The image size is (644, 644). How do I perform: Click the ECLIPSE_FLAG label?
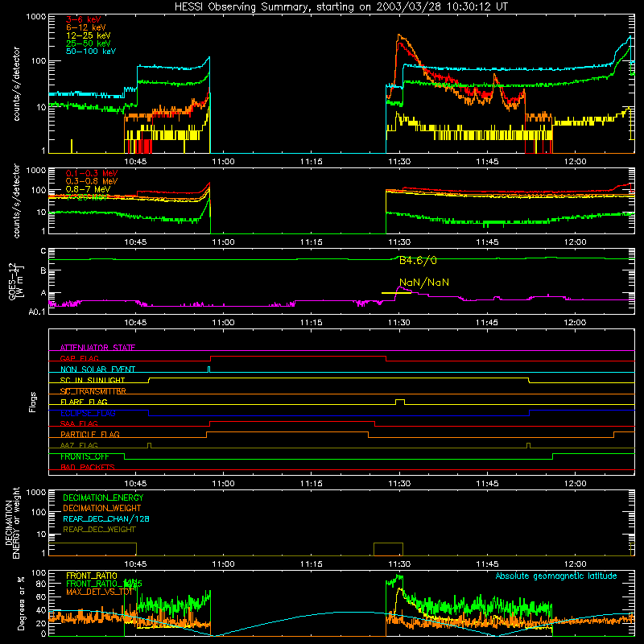(88, 413)
